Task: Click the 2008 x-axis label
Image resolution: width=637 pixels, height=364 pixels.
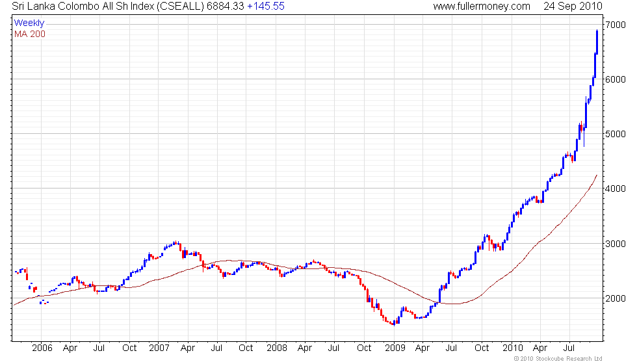Action: 277,348
